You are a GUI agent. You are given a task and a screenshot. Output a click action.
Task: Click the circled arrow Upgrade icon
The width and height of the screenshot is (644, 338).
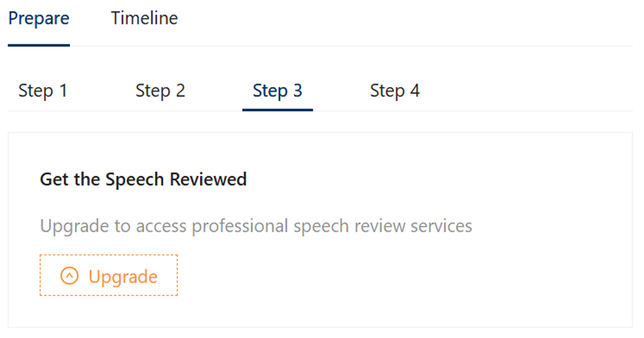[x=69, y=276]
